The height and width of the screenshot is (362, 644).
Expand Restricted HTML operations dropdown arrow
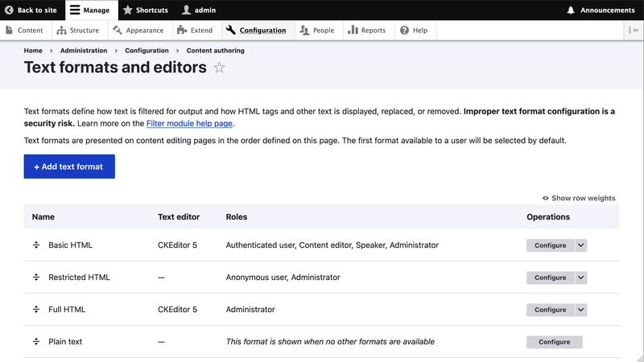(581, 278)
